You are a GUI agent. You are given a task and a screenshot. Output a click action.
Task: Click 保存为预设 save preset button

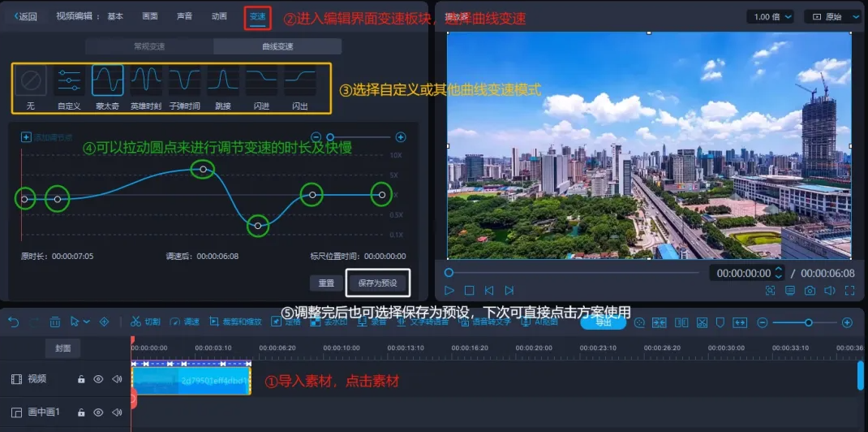(377, 283)
